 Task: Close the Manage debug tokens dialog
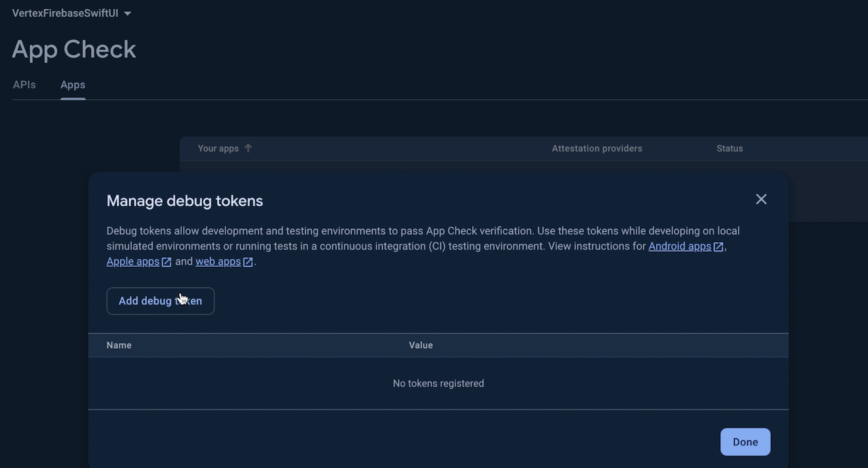point(761,199)
